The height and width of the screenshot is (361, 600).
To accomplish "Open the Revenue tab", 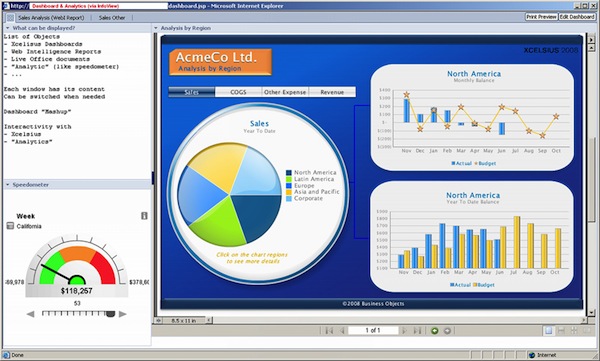I will coord(332,92).
